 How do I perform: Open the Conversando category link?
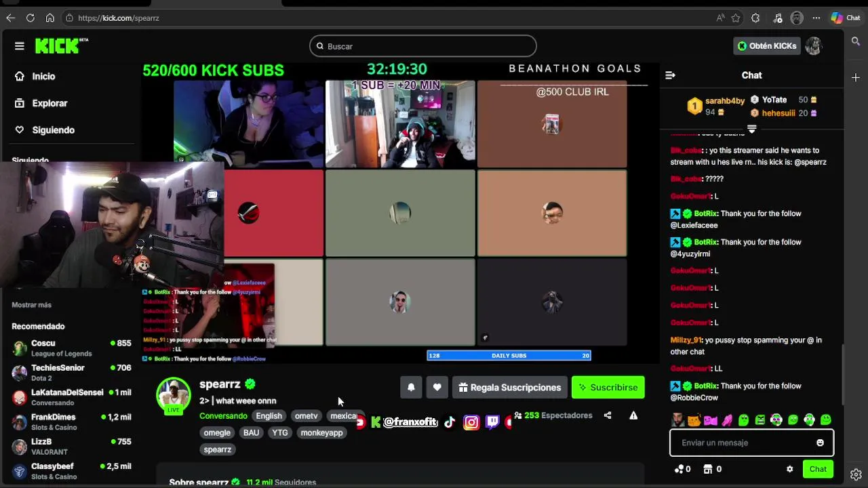click(223, 416)
